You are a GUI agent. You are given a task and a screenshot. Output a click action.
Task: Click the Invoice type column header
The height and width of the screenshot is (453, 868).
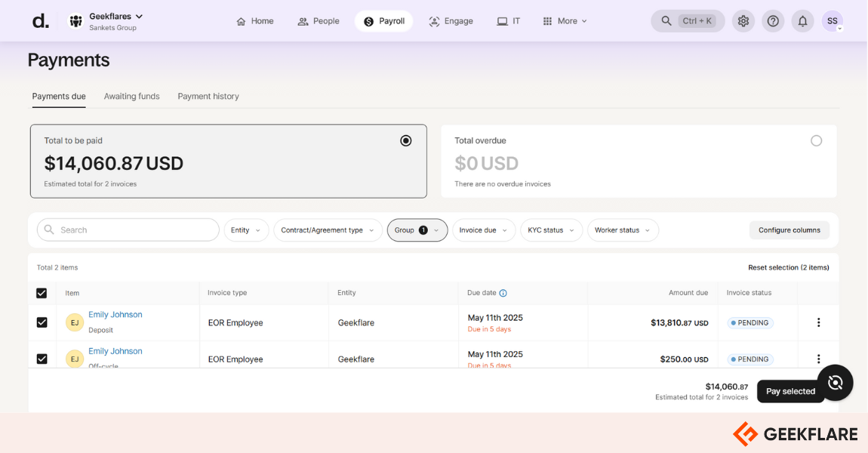(x=227, y=293)
